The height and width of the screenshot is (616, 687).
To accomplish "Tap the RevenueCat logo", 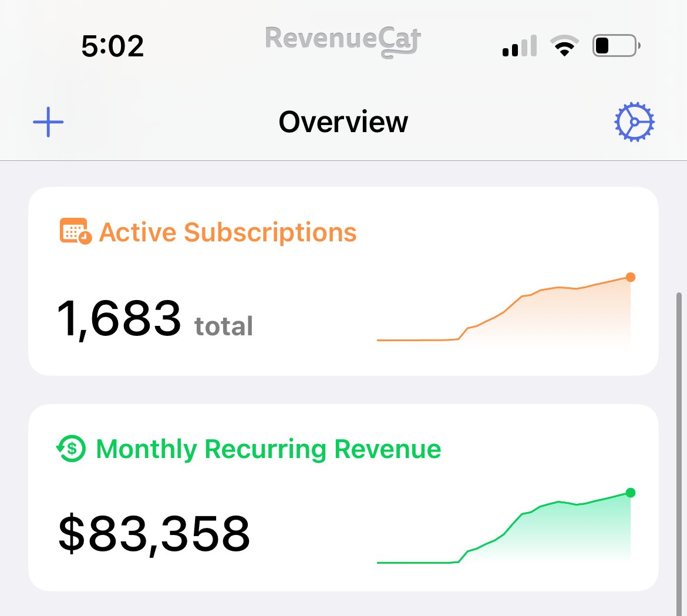I will pyautogui.click(x=343, y=41).
